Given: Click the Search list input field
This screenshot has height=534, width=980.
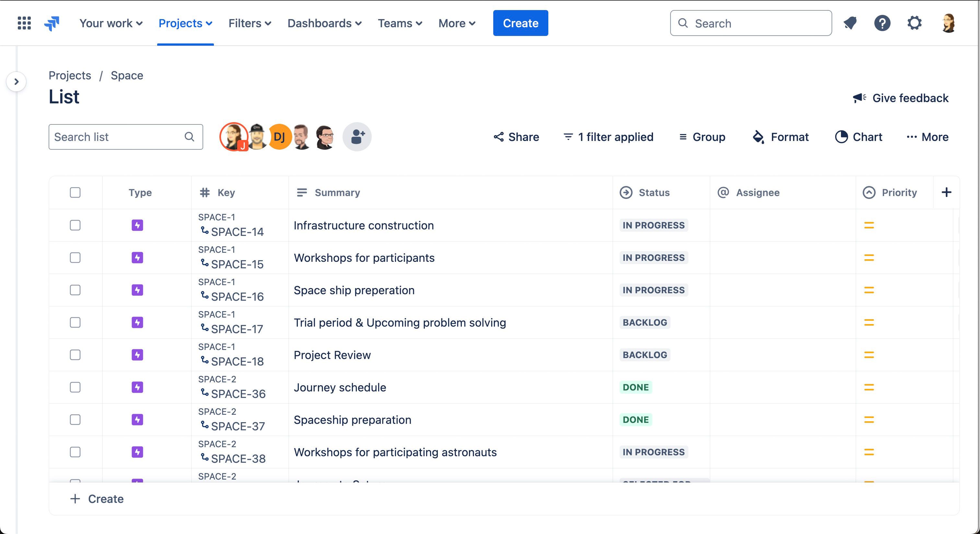Looking at the screenshot, I should [118, 137].
